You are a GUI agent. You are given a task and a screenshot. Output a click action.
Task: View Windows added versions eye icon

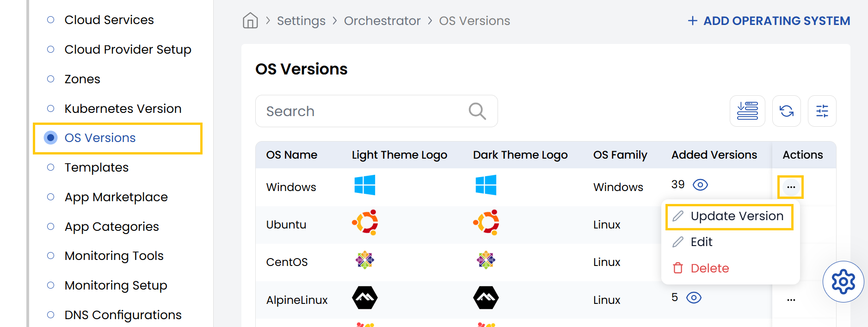701,185
